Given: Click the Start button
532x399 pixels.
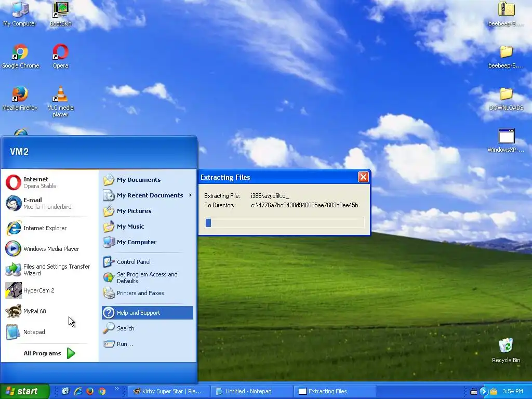Looking at the screenshot, I should 24,391.
